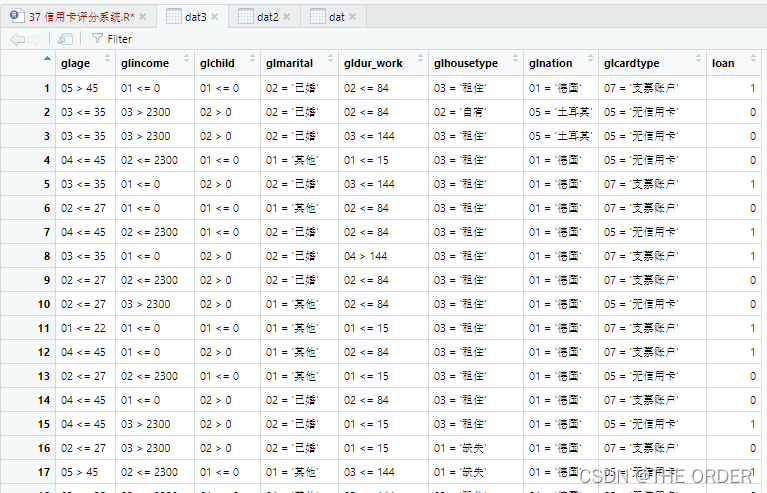Viewport: 767px width, 493px height.
Task: Sort the gldur_work column
Action: coord(420,59)
